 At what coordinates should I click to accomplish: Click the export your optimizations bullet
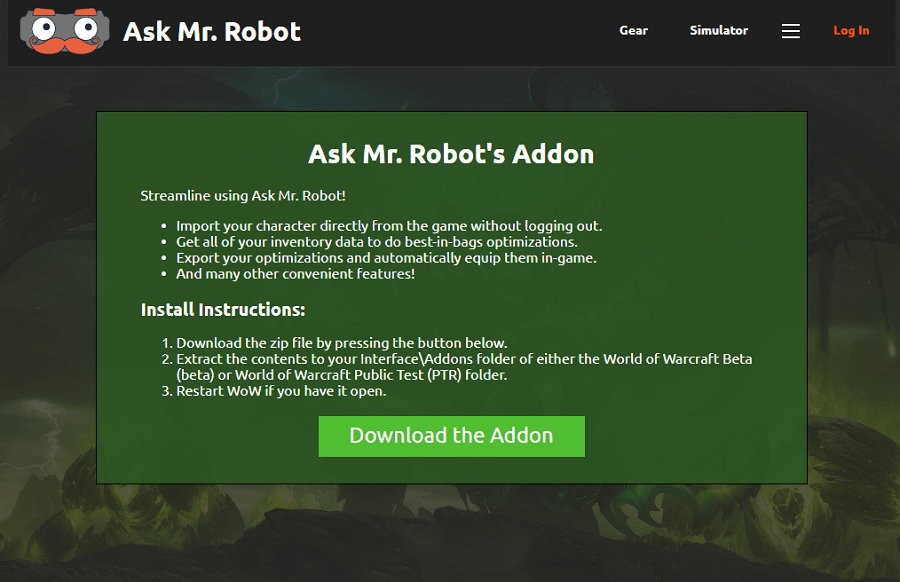[x=386, y=258]
